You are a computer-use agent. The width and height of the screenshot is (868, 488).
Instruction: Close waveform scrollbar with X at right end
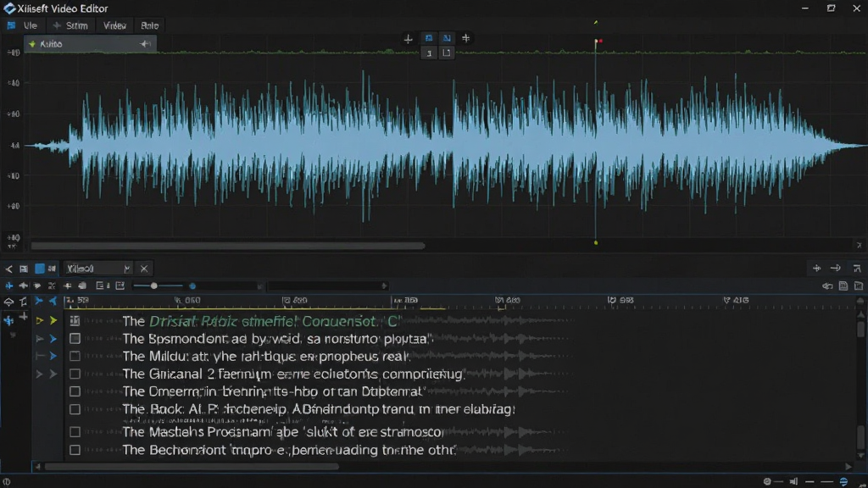point(860,245)
